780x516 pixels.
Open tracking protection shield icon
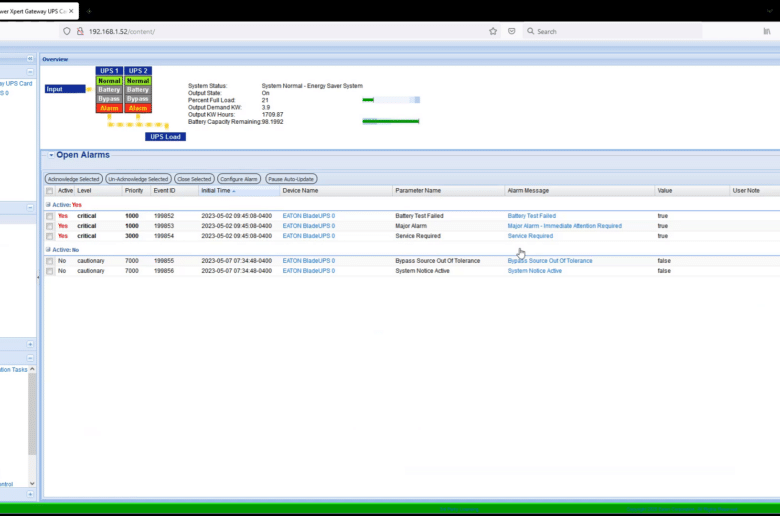coord(67,31)
